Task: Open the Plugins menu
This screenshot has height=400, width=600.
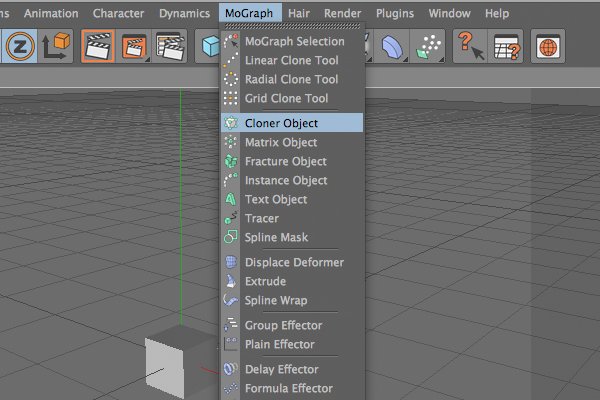Action: (395, 13)
